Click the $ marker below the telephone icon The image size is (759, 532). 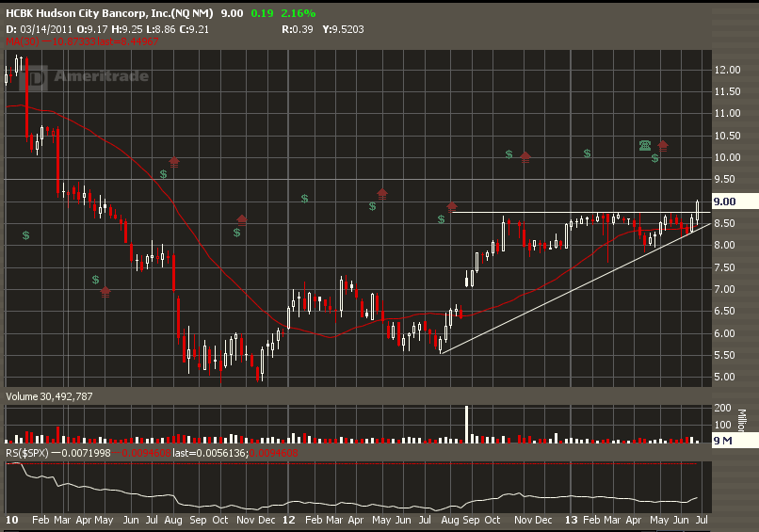tap(655, 158)
